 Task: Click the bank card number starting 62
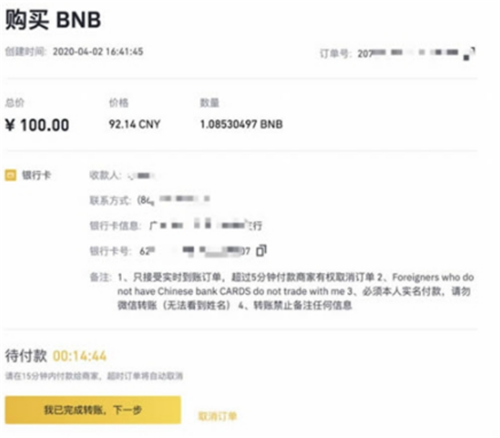195,251
